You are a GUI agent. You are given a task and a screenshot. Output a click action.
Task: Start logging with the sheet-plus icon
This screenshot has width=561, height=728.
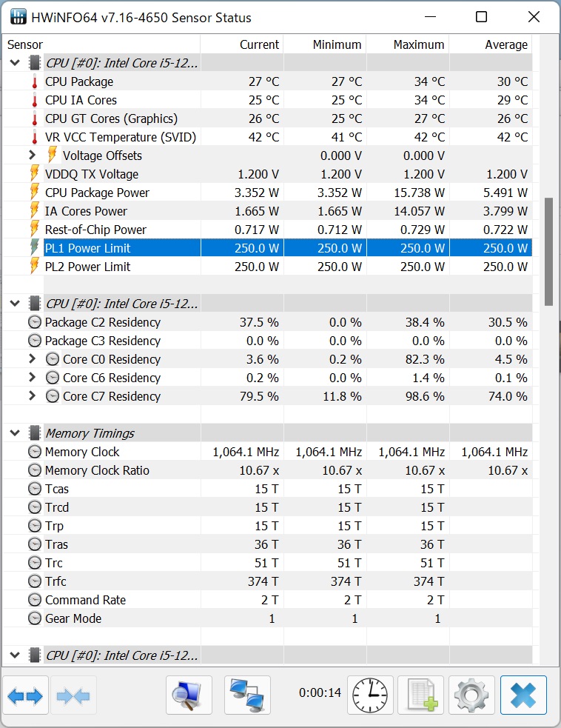420,695
